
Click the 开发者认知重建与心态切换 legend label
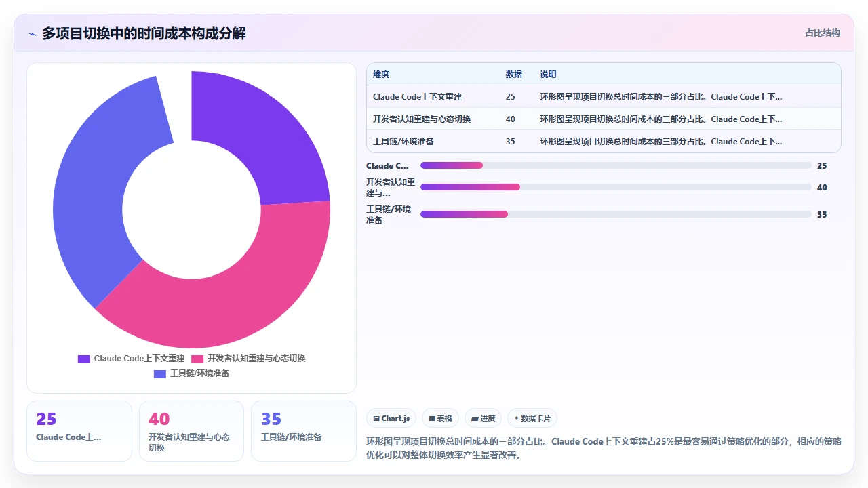(256, 359)
